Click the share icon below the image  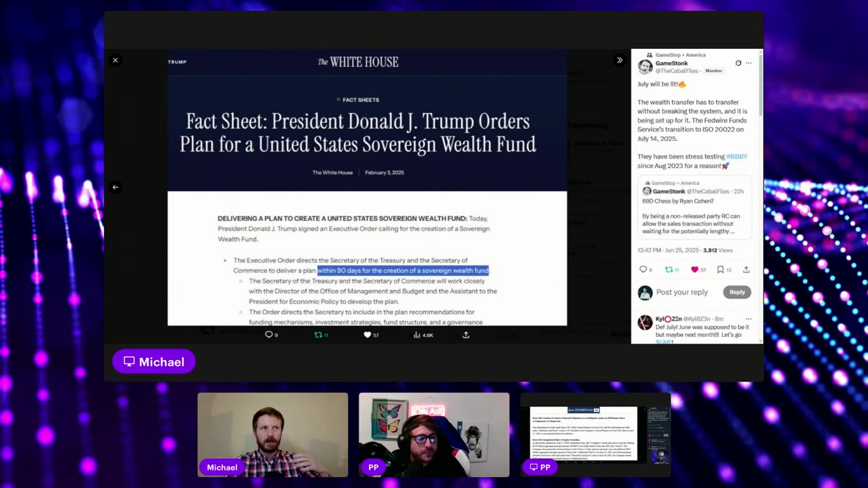(x=466, y=335)
